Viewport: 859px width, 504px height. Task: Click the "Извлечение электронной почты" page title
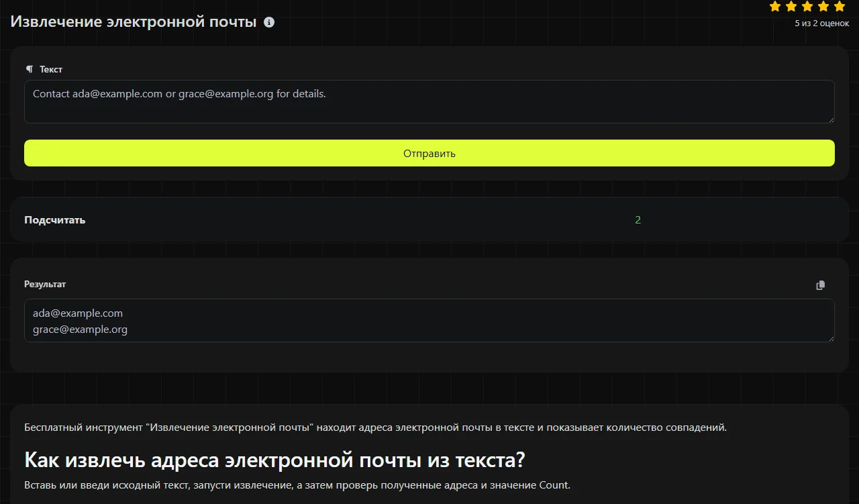coord(134,22)
